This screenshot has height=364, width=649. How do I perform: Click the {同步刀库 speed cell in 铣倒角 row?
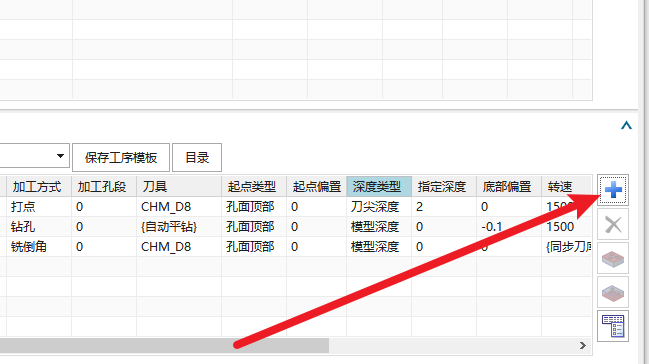coord(566,246)
